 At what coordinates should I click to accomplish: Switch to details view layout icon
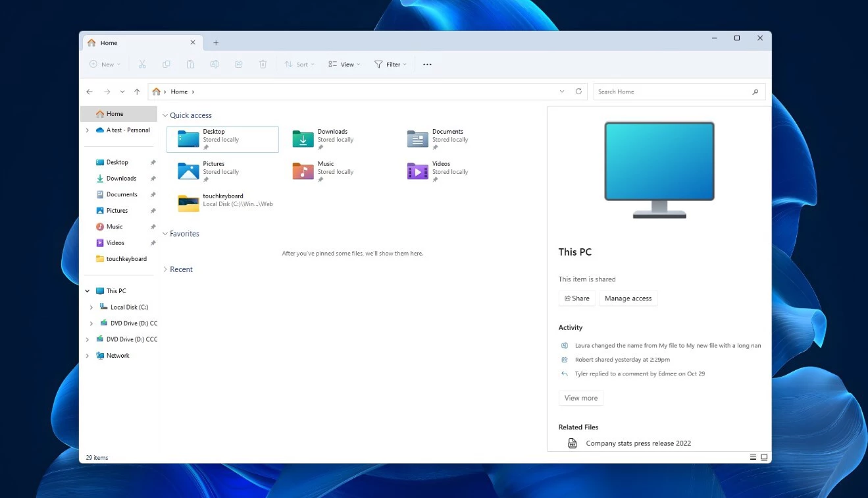(753, 457)
